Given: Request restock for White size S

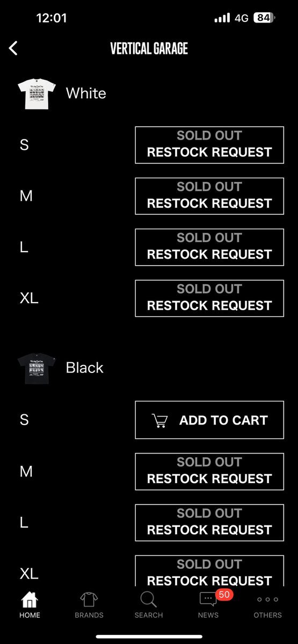Looking at the screenshot, I should [x=209, y=145].
